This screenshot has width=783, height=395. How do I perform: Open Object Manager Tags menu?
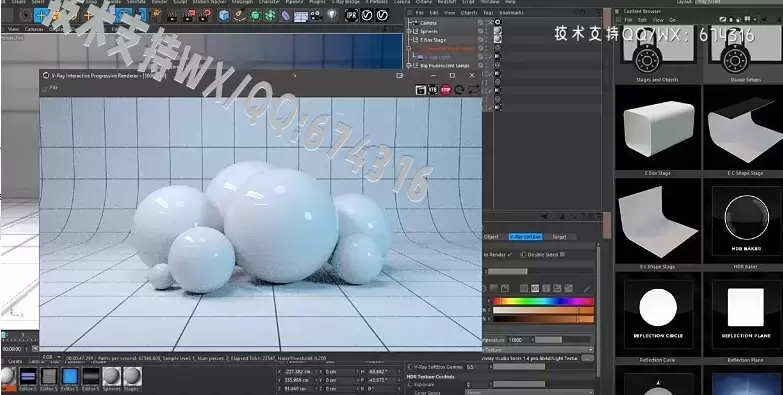(x=488, y=12)
